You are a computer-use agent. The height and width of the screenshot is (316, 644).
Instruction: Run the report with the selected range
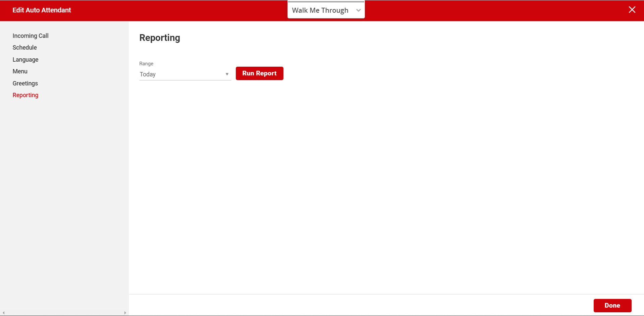pos(260,73)
